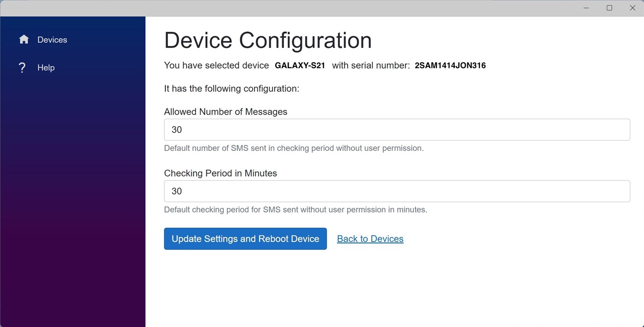Click the Device Configuration heading

(268, 40)
